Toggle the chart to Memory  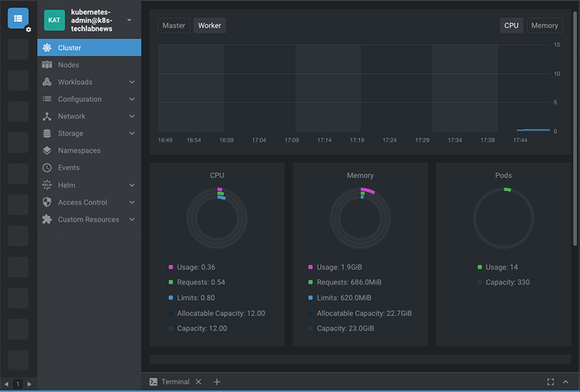point(544,25)
